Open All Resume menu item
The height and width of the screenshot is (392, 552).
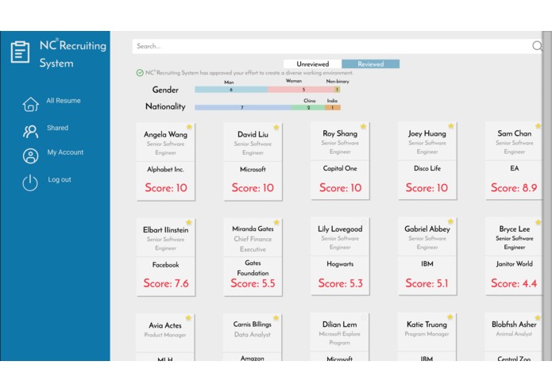pos(64,101)
